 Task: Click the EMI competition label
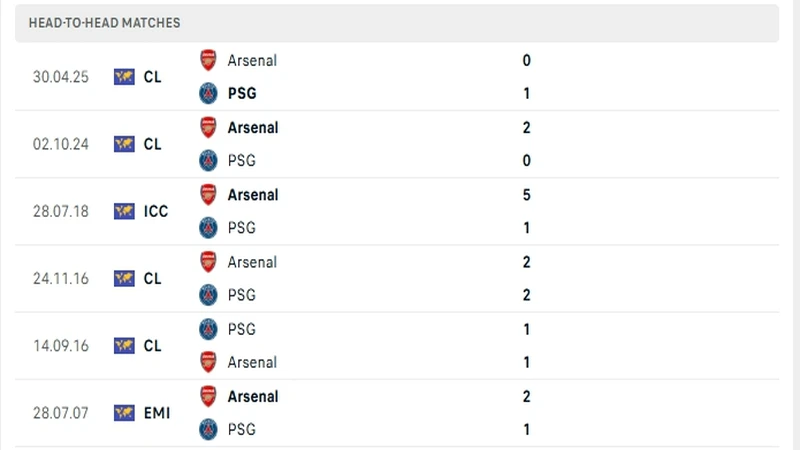155,413
